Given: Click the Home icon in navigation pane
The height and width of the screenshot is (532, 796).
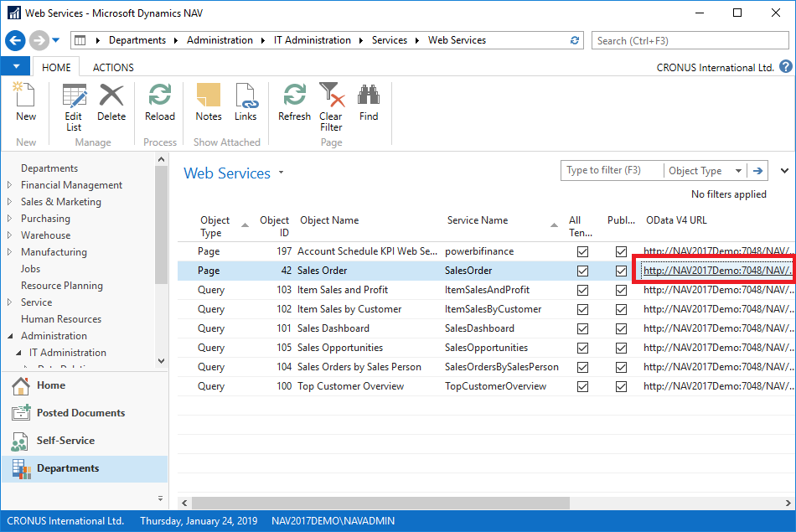Looking at the screenshot, I should pyautogui.click(x=21, y=385).
